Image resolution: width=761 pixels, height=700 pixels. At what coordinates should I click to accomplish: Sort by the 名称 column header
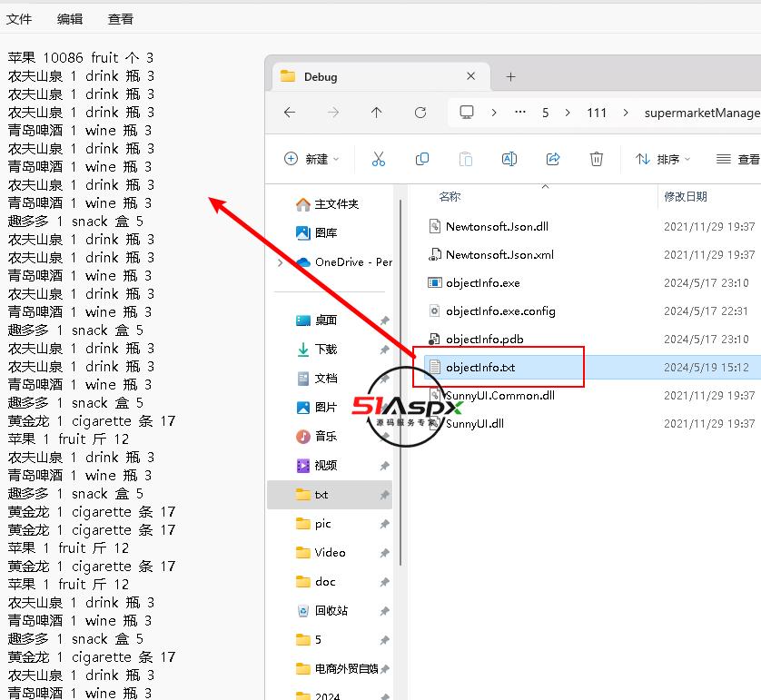pyautogui.click(x=450, y=196)
